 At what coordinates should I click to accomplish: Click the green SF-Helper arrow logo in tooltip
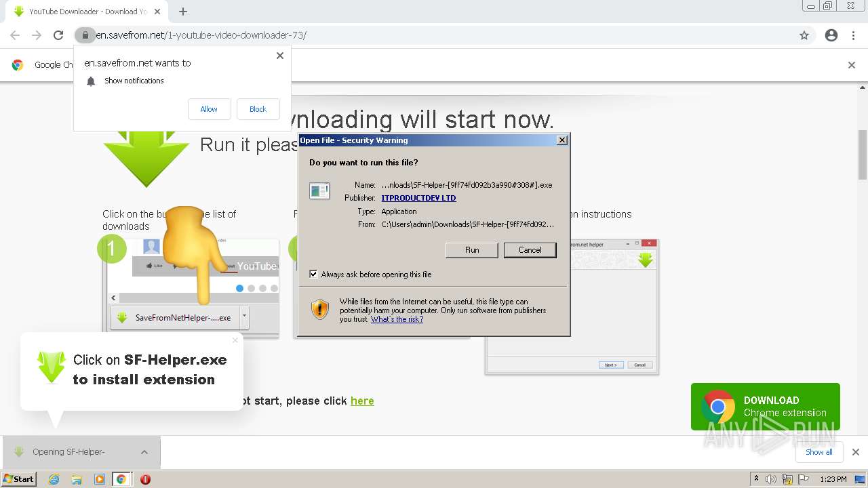52,367
